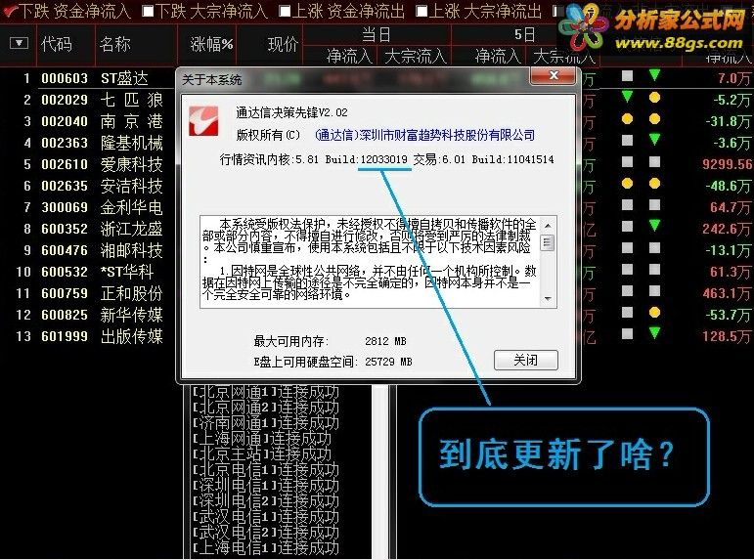Enable the 上涨 资金净流出 checkbox

click(x=285, y=11)
